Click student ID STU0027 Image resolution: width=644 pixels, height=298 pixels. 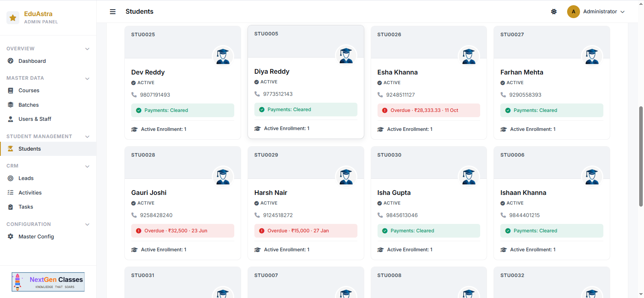tap(512, 35)
